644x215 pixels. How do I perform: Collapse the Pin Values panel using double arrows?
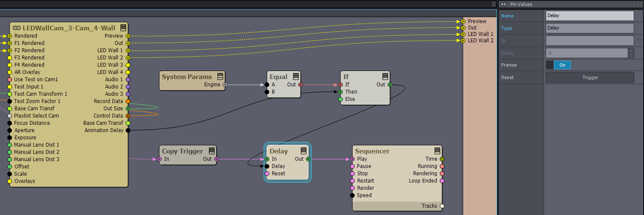[x=504, y=4]
